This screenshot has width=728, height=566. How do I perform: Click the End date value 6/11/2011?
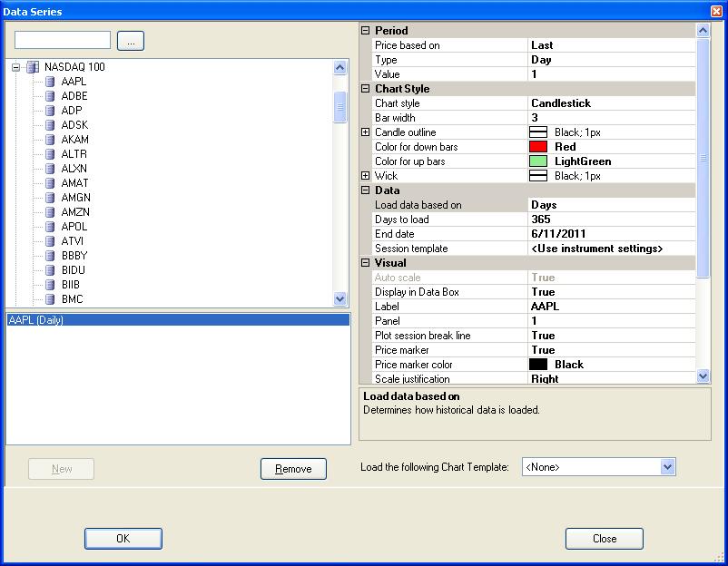click(x=612, y=234)
